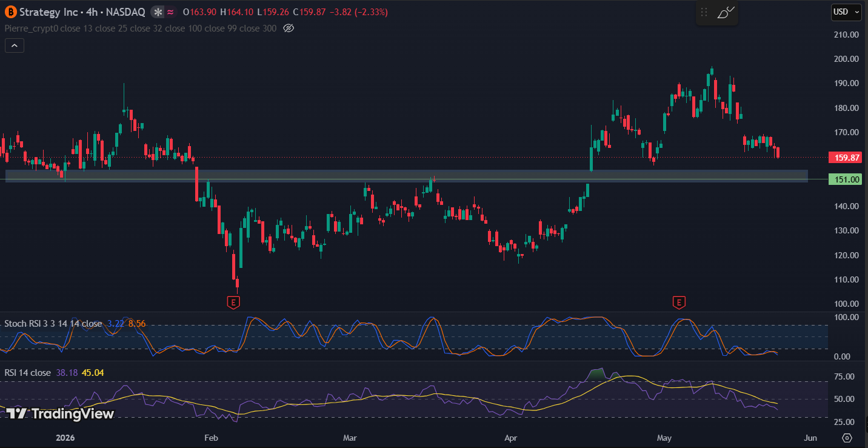Click the 75.00 label on RSI scale
The image size is (868, 448).
pyautogui.click(x=844, y=376)
